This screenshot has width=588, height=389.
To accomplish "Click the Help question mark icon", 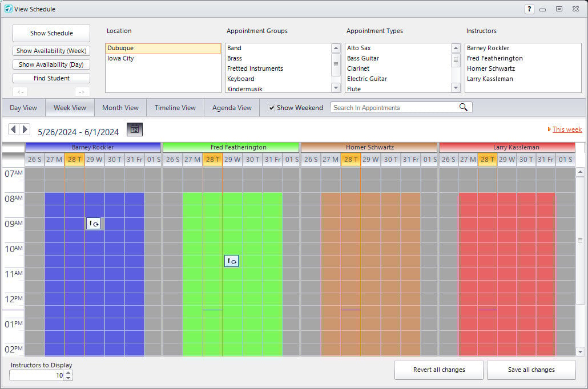I will [529, 9].
